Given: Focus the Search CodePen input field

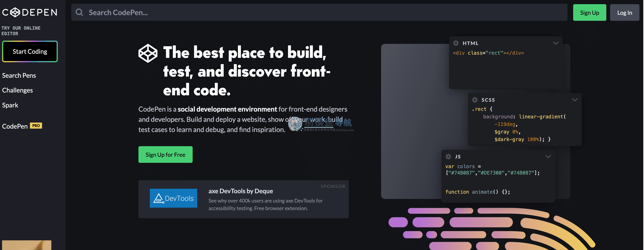Looking at the screenshot, I should [x=319, y=12].
